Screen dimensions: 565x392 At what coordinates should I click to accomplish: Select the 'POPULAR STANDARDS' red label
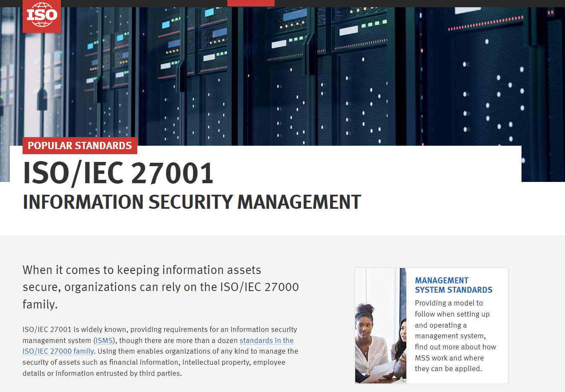pos(79,145)
